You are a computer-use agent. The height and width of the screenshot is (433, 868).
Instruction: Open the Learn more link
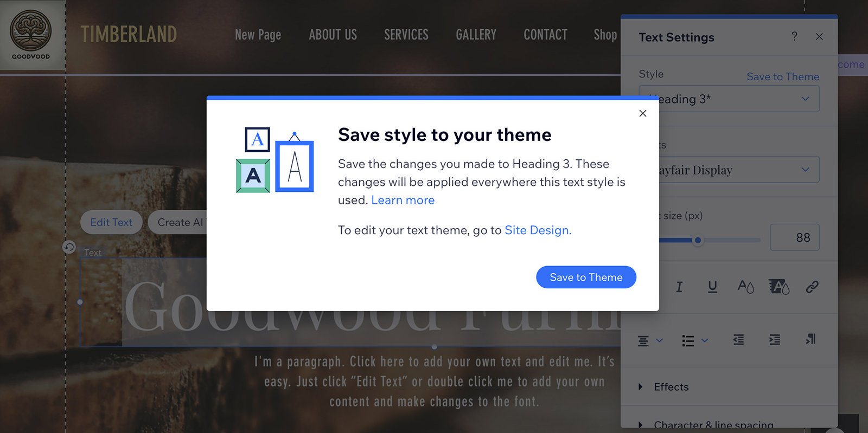(x=403, y=200)
